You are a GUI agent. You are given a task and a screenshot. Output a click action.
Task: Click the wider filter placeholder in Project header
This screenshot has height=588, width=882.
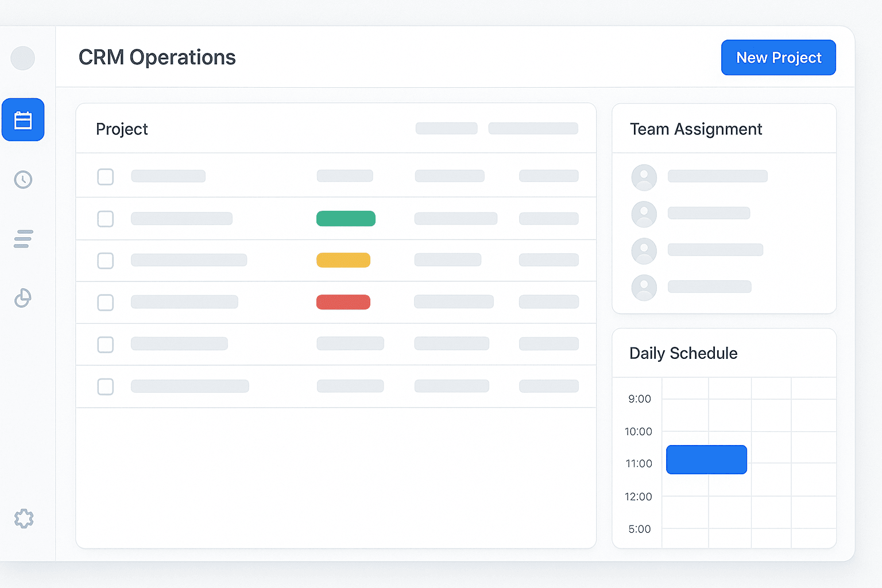click(x=533, y=129)
